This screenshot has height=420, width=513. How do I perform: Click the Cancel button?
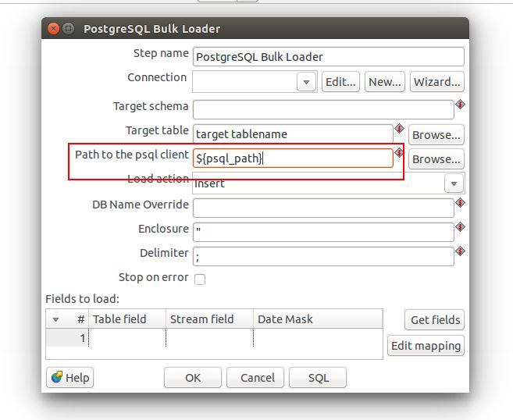pyautogui.click(x=255, y=378)
